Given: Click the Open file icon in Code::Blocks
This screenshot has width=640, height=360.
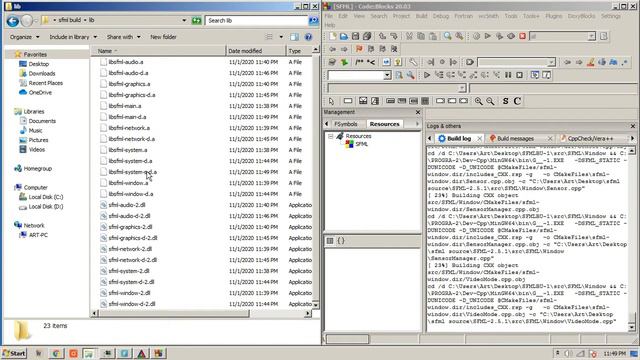Looking at the screenshot, I should click(344, 36).
